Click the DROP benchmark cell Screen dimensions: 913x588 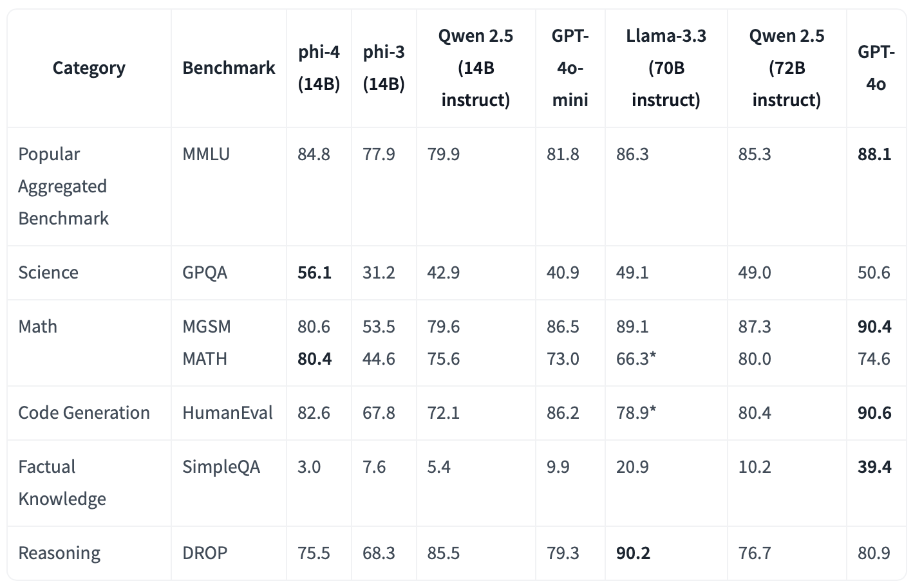205,553
